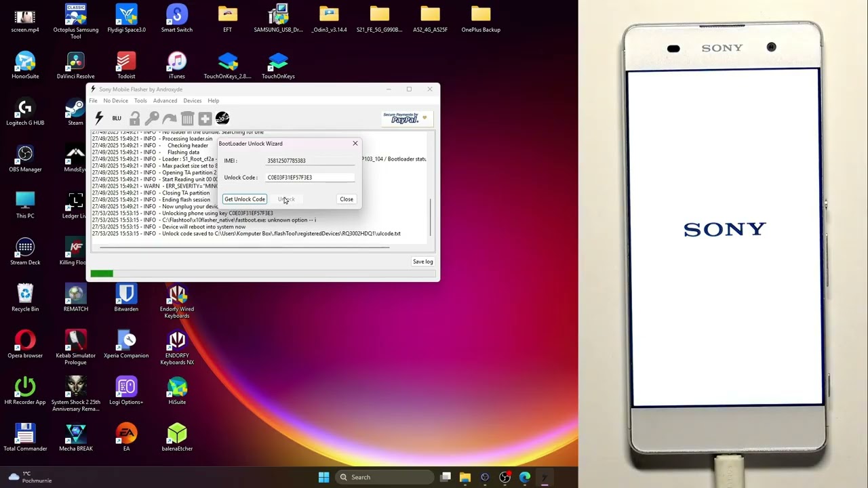The image size is (868, 488).
Task: Close the BootLoader Unlock Wizard with X
Action: 355,144
